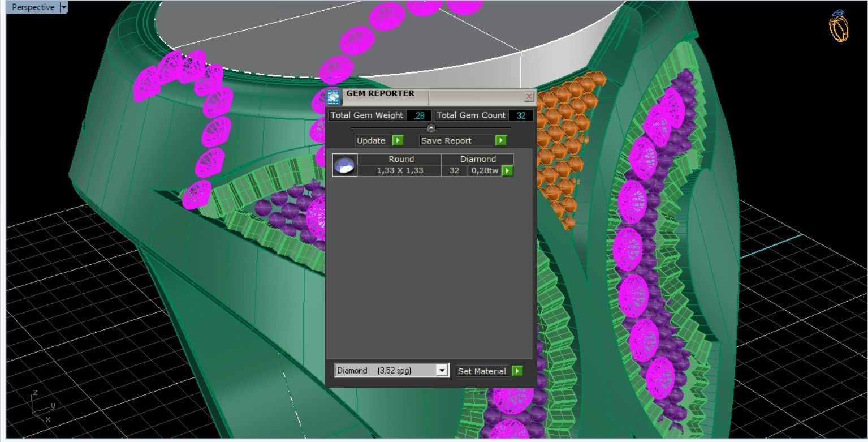Click the green arrow next to Update
This screenshot has height=442, width=868.
pos(398,140)
